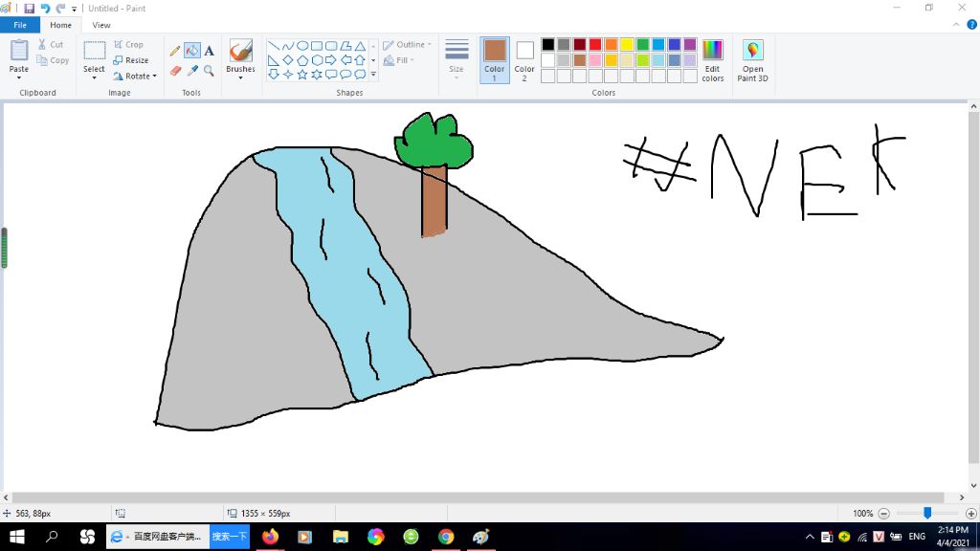Pick the Rectangle shape

(316, 46)
